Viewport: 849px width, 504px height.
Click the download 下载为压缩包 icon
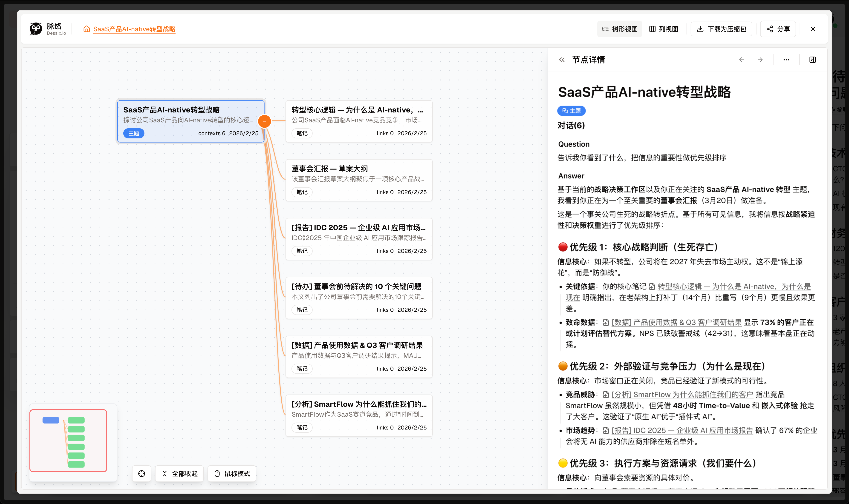[x=700, y=29]
